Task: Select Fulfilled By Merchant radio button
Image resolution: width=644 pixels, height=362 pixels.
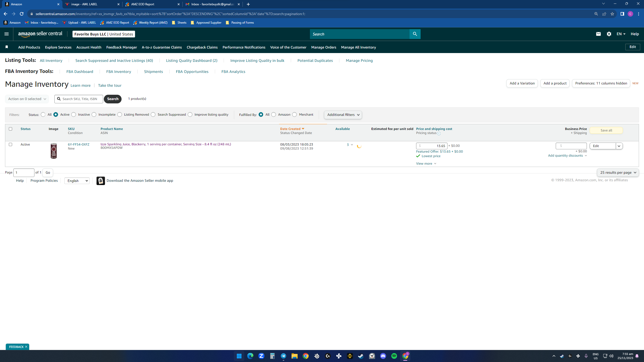Action: pyautogui.click(x=295, y=115)
